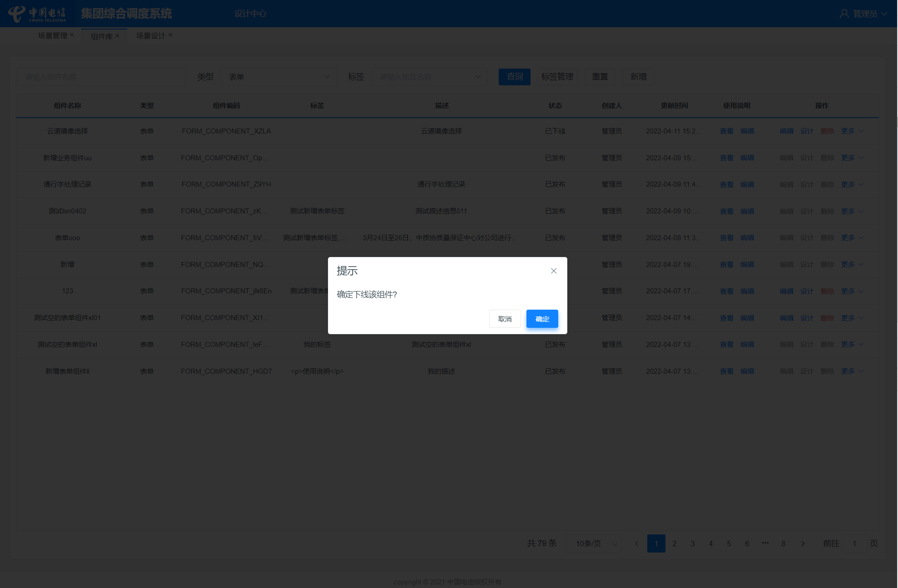The width and height of the screenshot is (898, 588).
Task: Go to next page with right arrow
Action: [803, 544]
